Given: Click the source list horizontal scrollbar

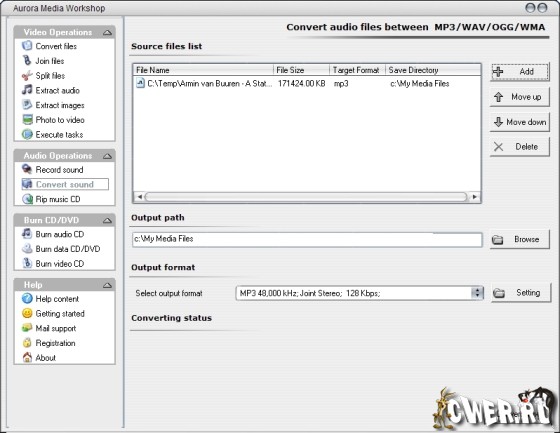Looking at the screenshot, I should [306, 196].
